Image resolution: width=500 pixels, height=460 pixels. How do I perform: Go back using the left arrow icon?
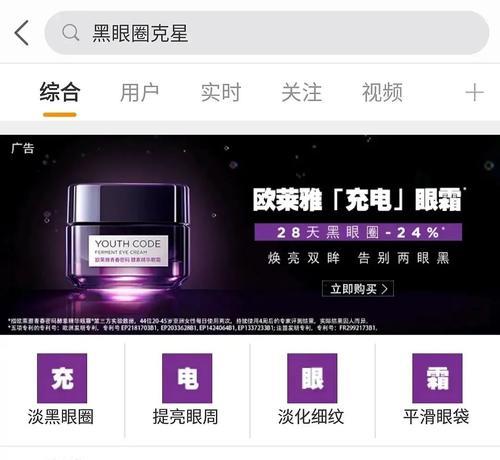click(22, 33)
